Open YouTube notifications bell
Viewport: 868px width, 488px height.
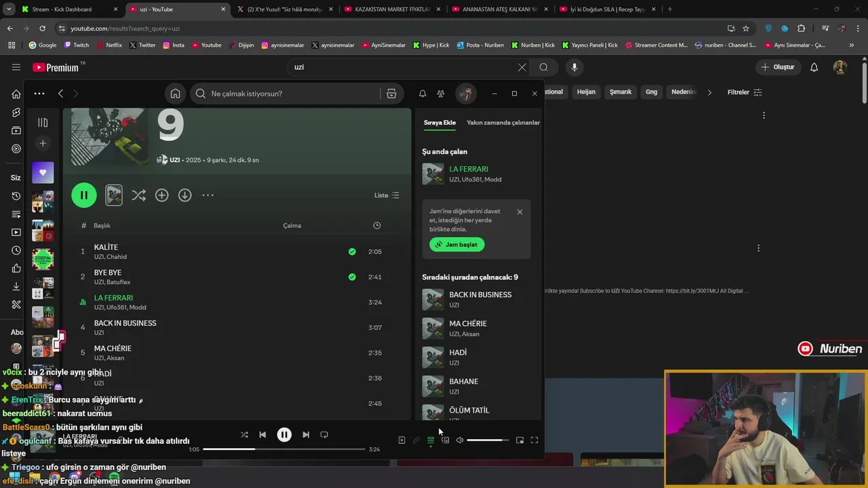click(814, 67)
